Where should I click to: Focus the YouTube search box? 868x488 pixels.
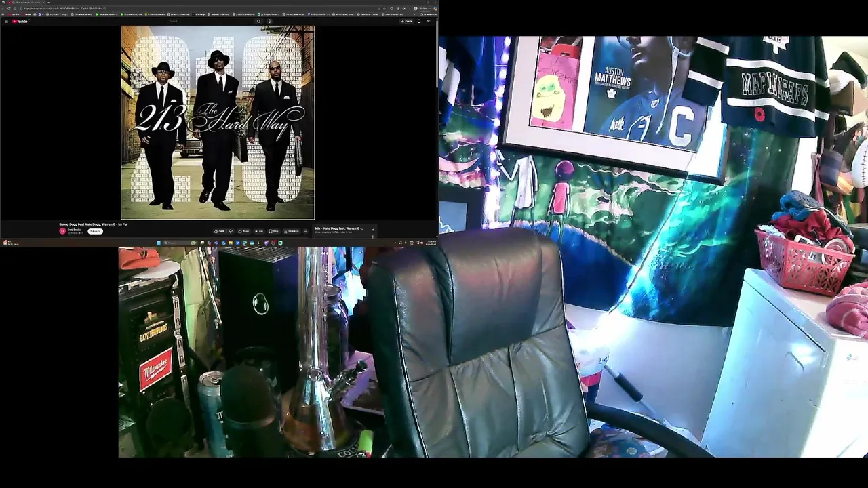pyautogui.click(x=210, y=21)
